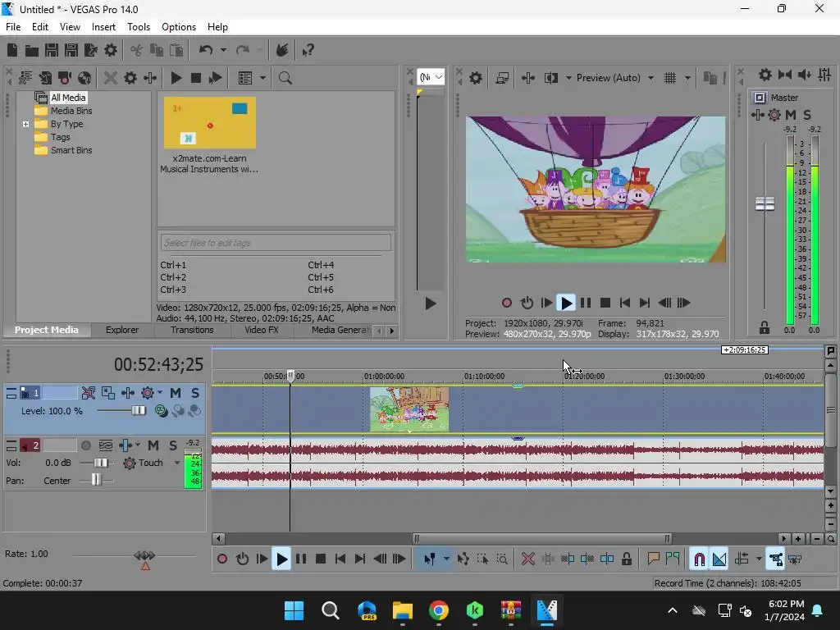
Task: Click the Insert Region icon in timeline toolbar
Action: point(673,559)
